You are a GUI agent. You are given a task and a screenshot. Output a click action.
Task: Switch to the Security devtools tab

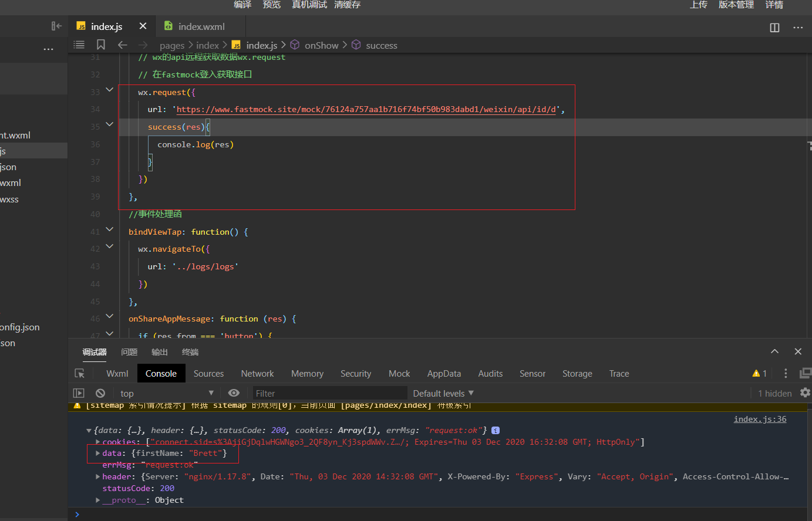[356, 374]
